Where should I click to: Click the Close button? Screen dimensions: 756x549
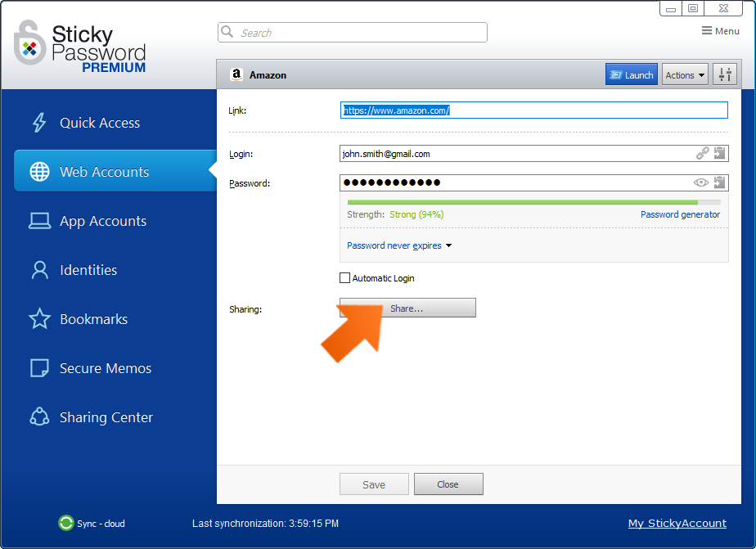click(448, 484)
